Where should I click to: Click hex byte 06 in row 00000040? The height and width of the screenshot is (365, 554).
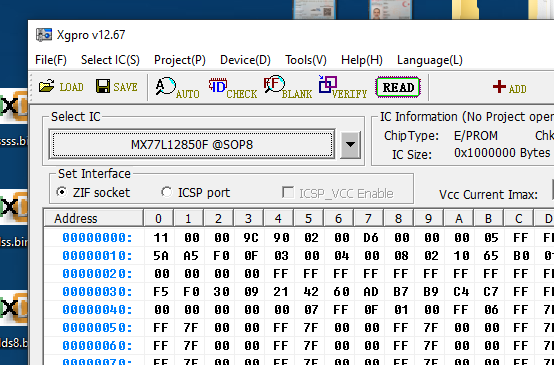[491, 310]
